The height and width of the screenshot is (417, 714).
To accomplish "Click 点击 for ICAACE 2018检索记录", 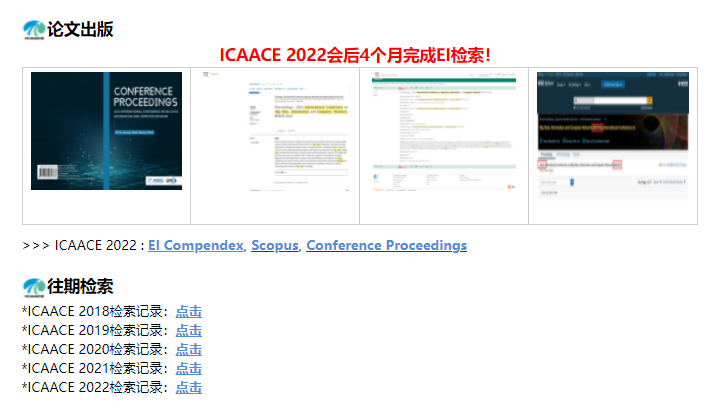I will (x=189, y=312).
